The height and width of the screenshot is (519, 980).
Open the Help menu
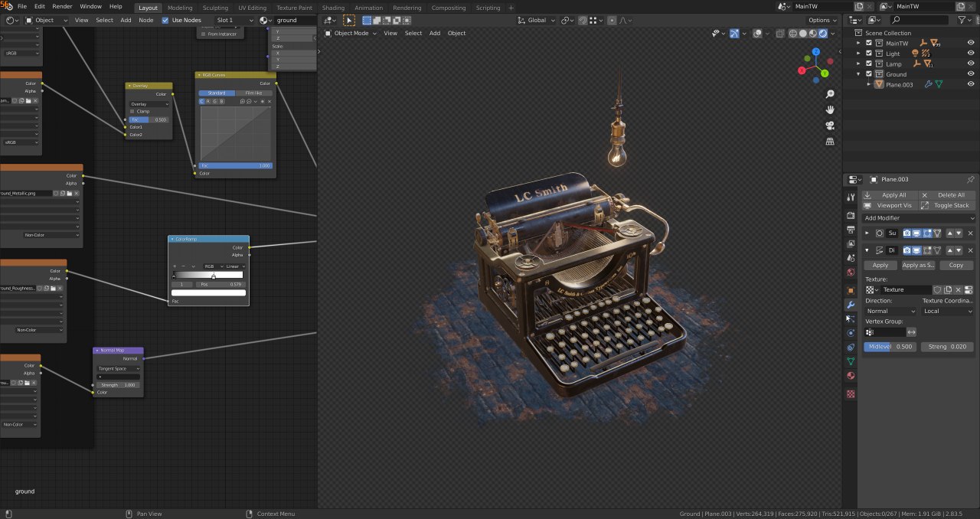click(x=116, y=6)
